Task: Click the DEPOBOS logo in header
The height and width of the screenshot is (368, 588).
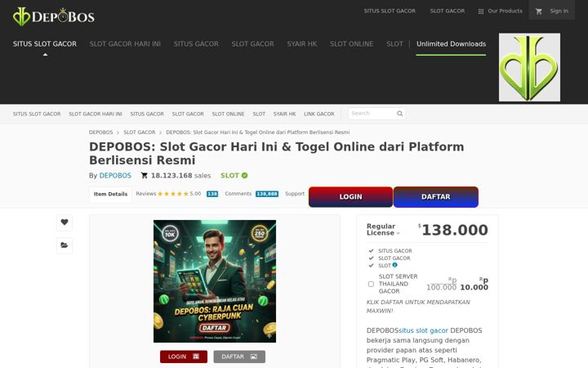Action: click(x=54, y=16)
